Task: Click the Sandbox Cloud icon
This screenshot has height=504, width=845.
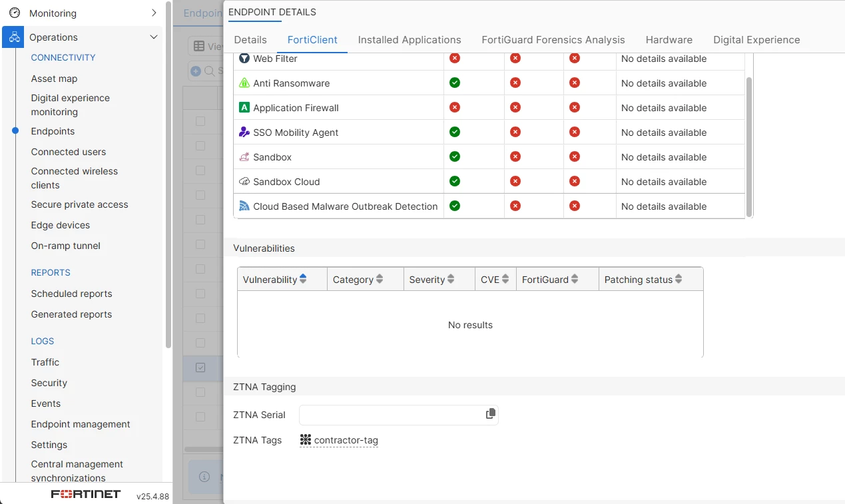Action: (244, 182)
